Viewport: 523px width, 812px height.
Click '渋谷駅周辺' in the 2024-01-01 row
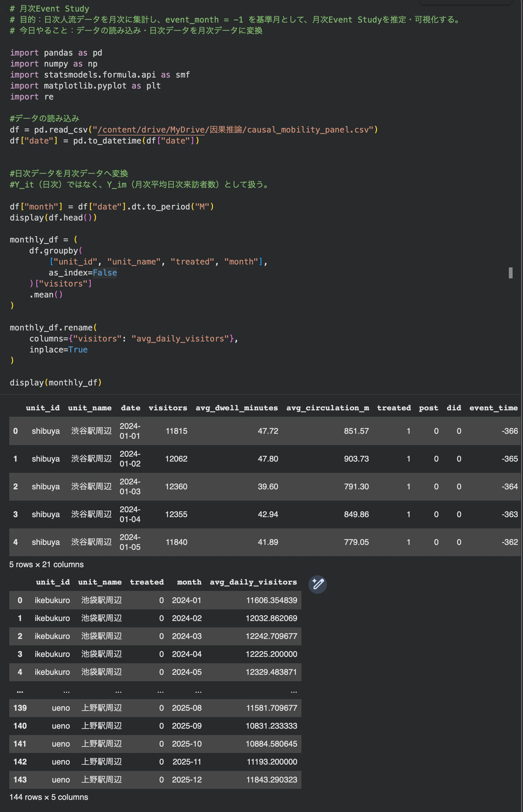point(91,431)
